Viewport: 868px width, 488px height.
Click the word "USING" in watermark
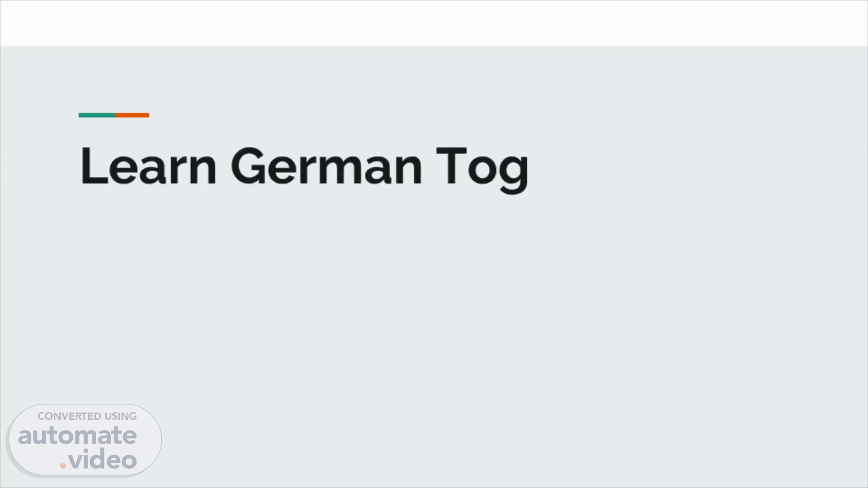[120, 416]
